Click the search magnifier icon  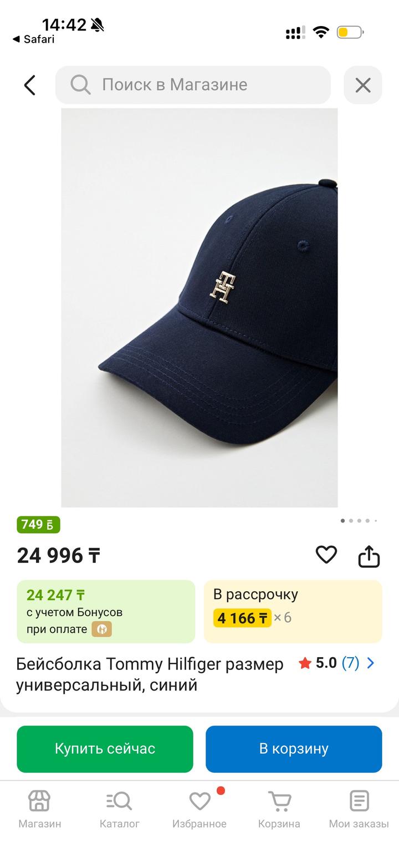pyautogui.click(x=80, y=85)
